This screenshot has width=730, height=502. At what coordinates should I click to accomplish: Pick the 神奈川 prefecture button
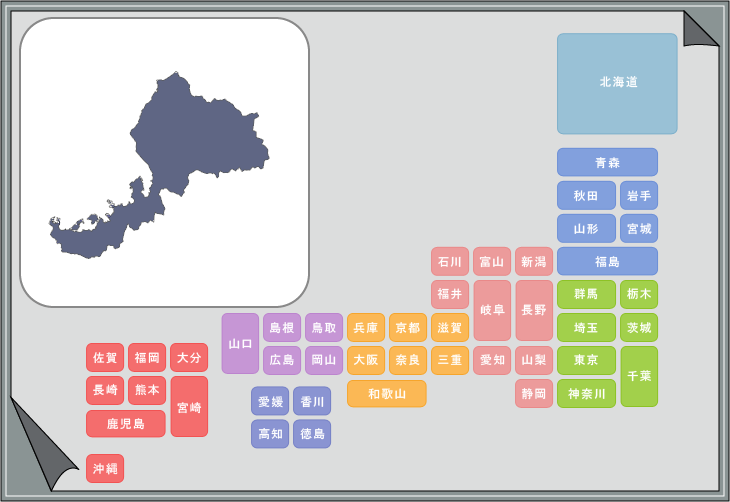[586, 393]
